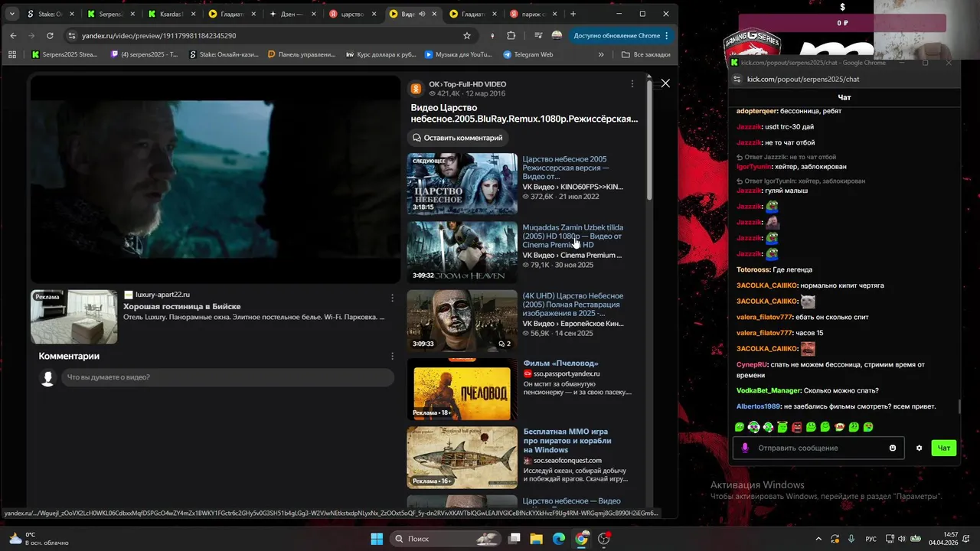Open File Explorer from taskbar
This screenshot has width=980, height=551.
pos(537,539)
